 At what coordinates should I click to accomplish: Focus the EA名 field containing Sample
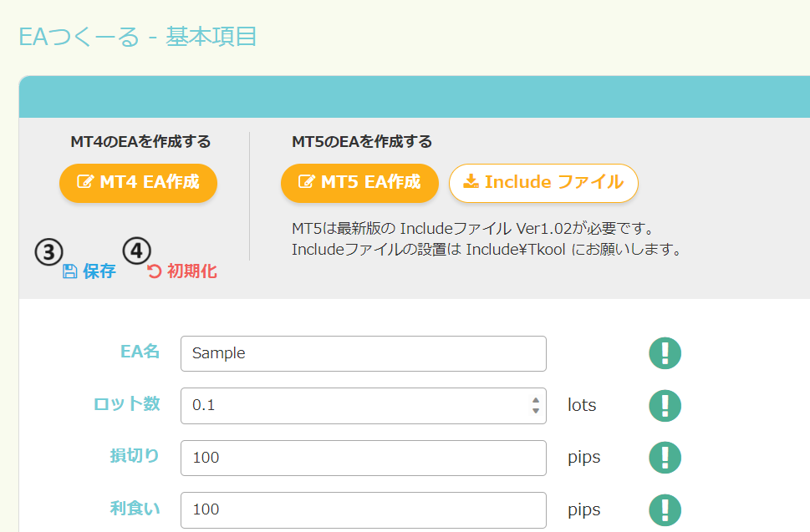click(x=363, y=353)
